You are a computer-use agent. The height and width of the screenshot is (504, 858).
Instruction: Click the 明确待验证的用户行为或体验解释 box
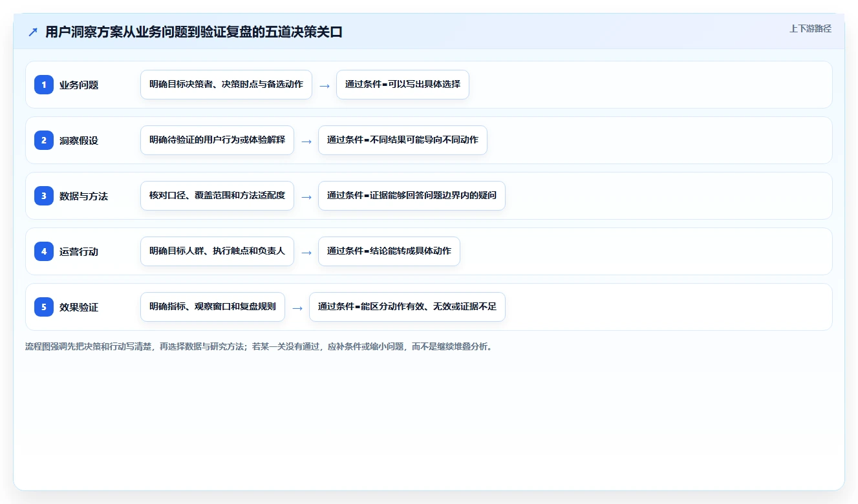click(x=217, y=140)
